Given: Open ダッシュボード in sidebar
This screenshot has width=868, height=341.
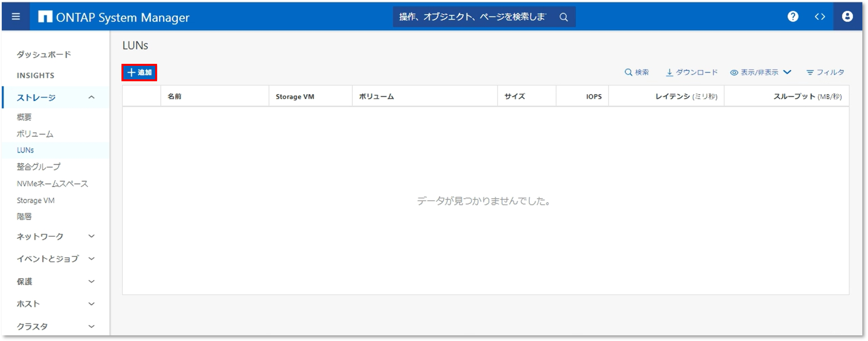Looking at the screenshot, I should click(44, 54).
